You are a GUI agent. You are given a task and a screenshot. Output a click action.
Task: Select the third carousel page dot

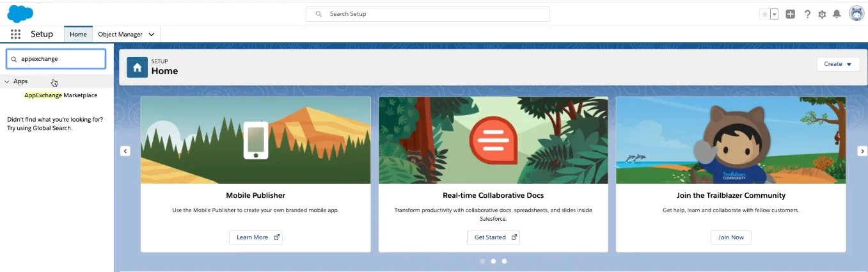[x=504, y=261]
